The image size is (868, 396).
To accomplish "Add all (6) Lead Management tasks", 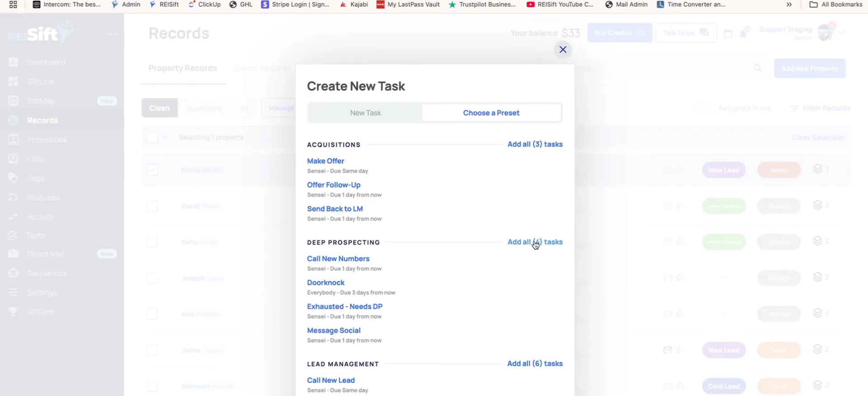I will point(535,363).
